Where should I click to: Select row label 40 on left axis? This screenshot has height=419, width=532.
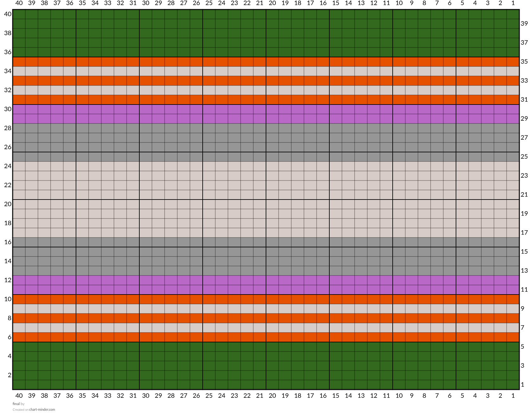click(8, 14)
